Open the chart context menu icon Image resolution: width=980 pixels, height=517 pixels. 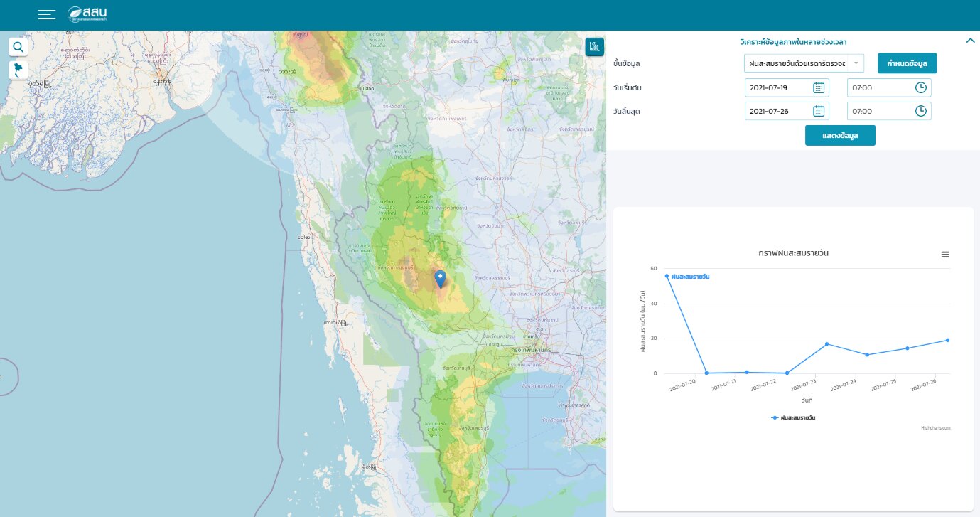(945, 255)
